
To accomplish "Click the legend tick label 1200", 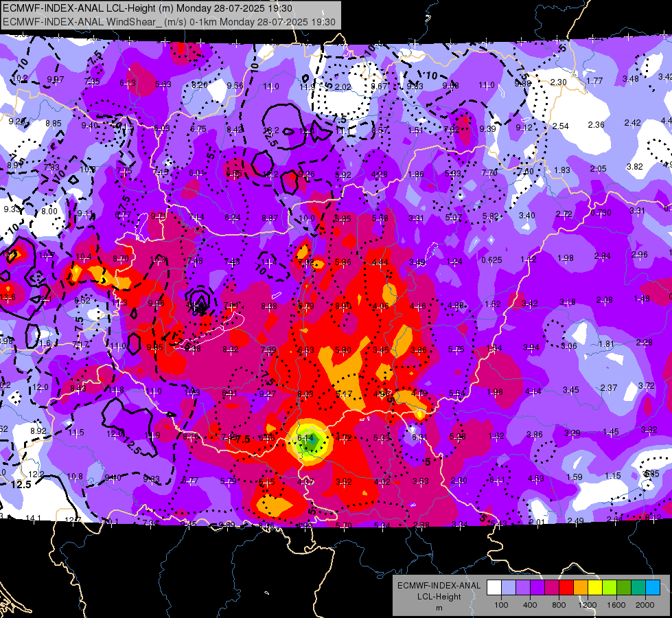I will (x=587, y=605).
